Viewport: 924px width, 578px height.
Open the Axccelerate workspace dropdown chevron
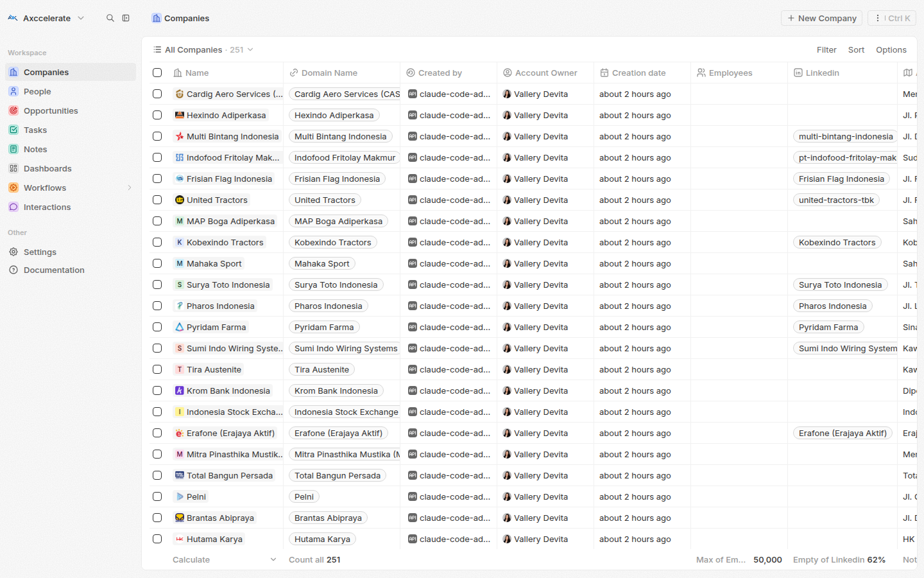point(81,18)
